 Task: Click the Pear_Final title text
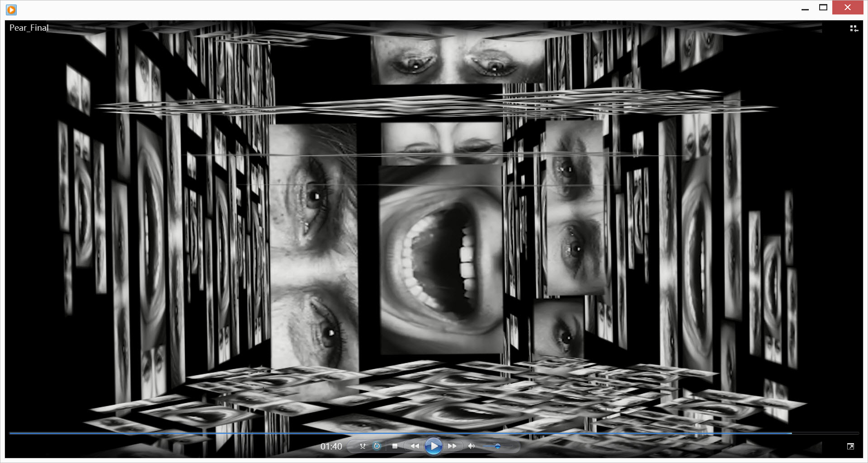[29, 28]
